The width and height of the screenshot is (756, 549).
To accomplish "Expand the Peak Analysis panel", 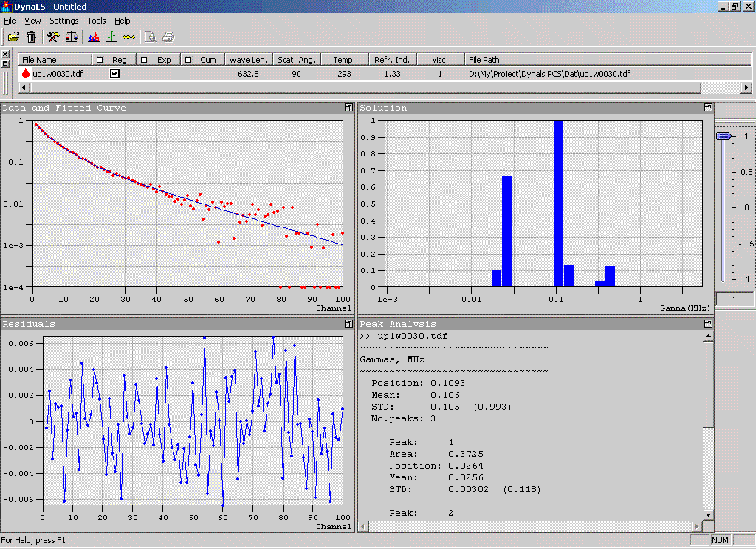I will (708, 324).
